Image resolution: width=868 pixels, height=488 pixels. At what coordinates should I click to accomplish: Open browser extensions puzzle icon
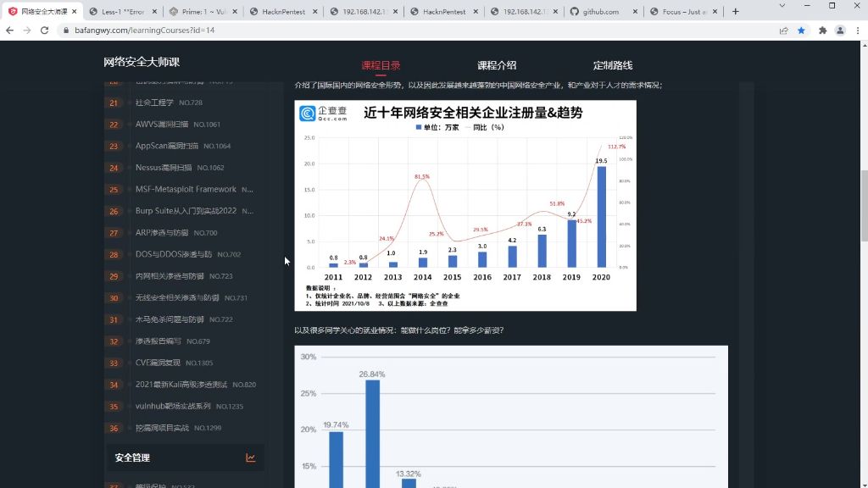tap(822, 30)
